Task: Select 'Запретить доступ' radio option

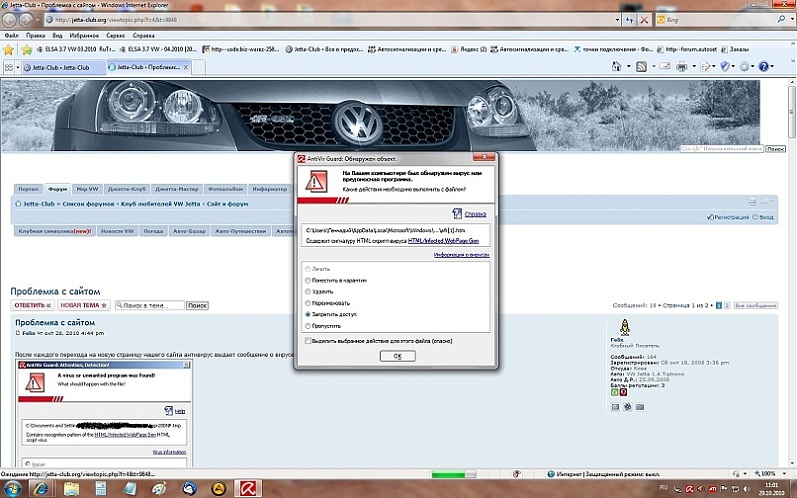Action: [308, 315]
